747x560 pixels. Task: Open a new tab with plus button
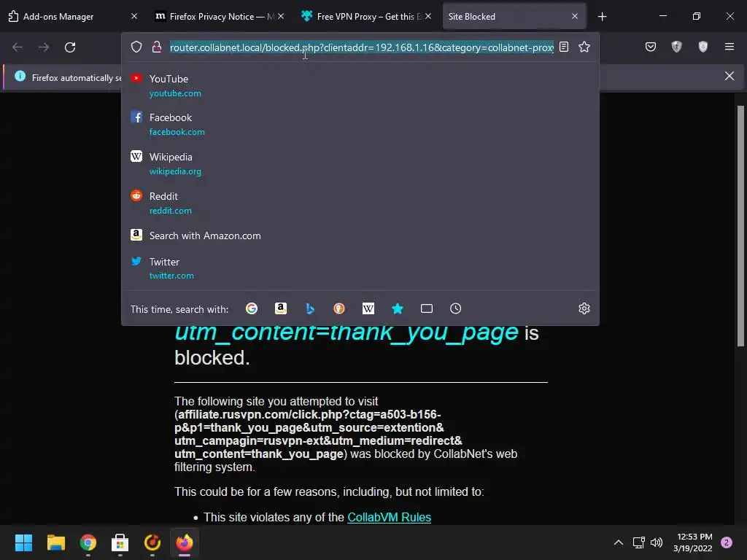[x=602, y=17]
